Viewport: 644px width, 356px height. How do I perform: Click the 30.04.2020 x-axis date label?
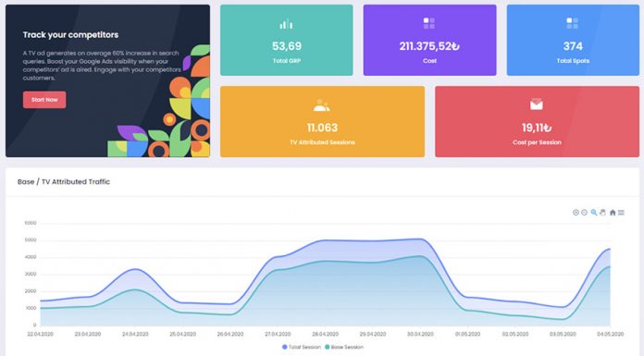tap(420, 334)
